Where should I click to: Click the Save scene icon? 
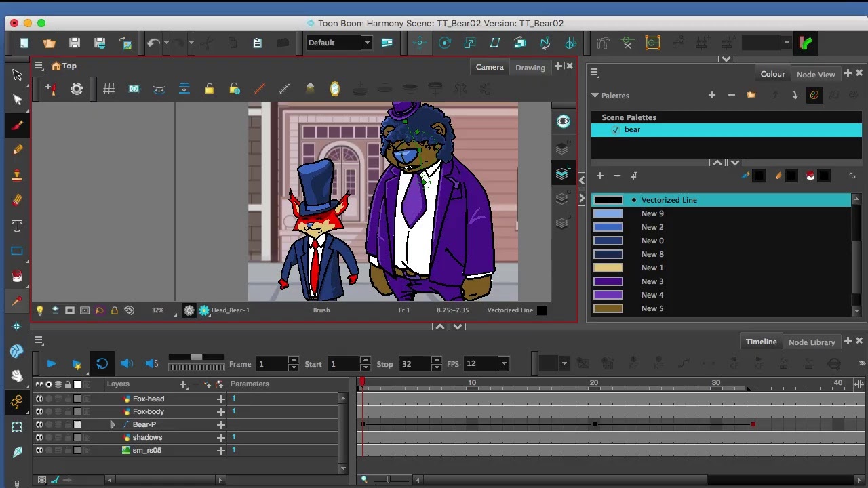click(x=75, y=43)
